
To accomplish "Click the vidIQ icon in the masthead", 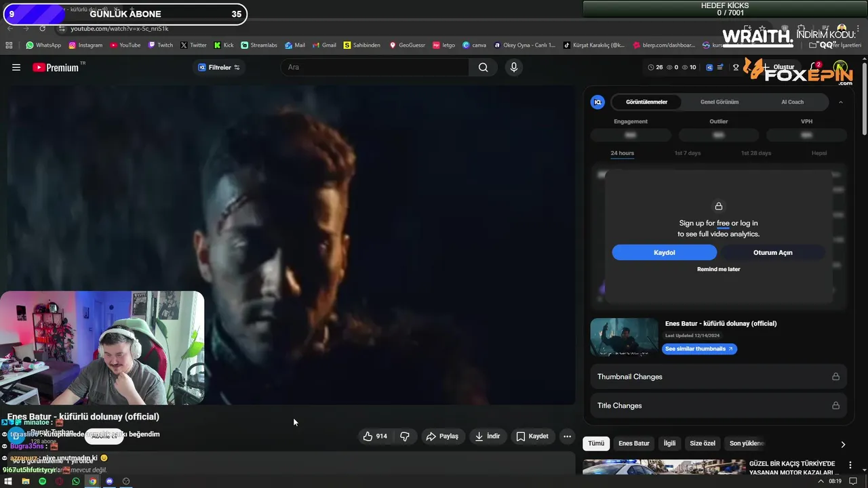I will pos(709,67).
